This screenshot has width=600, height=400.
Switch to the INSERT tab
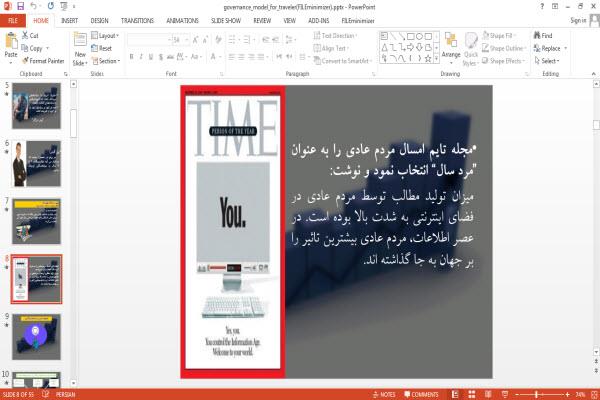(x=69, y=21)
